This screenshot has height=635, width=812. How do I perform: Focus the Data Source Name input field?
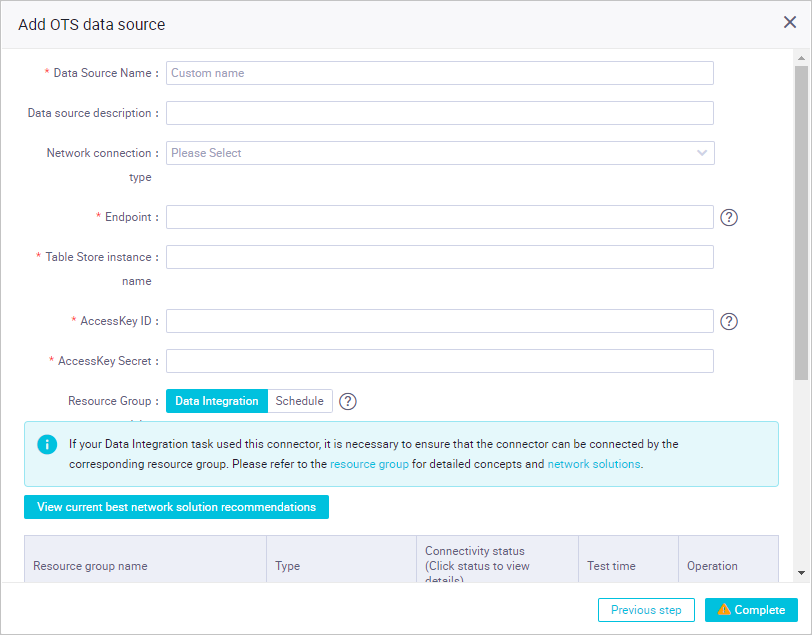tap(440, 73)
